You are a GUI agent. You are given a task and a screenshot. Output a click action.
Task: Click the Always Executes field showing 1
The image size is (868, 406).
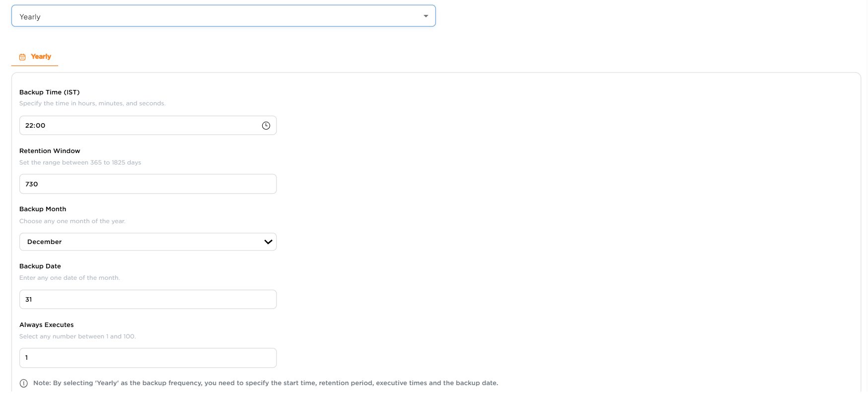(x=148, y=358)
